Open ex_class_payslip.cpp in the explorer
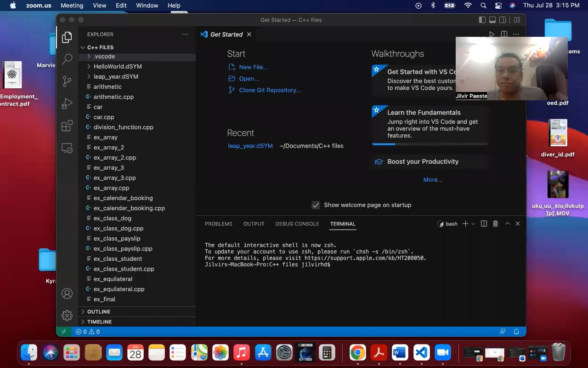This screenshot has width=588, height=368. tap(123, 248)
